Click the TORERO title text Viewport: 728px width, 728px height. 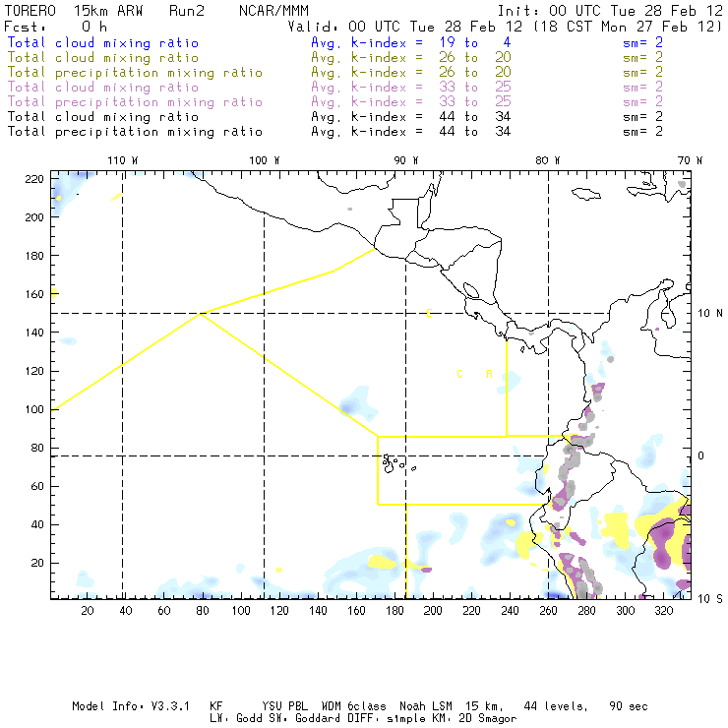tap(30, 11)
